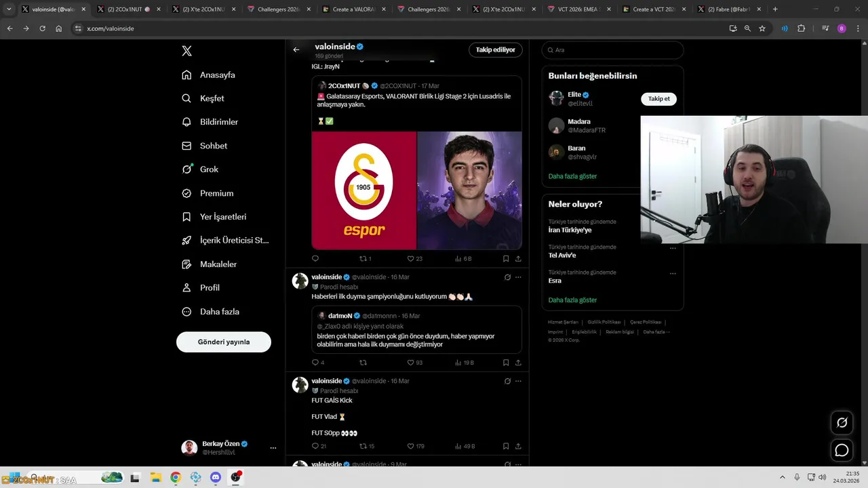Open Yer İşaretleri bookmarks
The height and width of the screenshot is (488, 868).
[214, 217]
